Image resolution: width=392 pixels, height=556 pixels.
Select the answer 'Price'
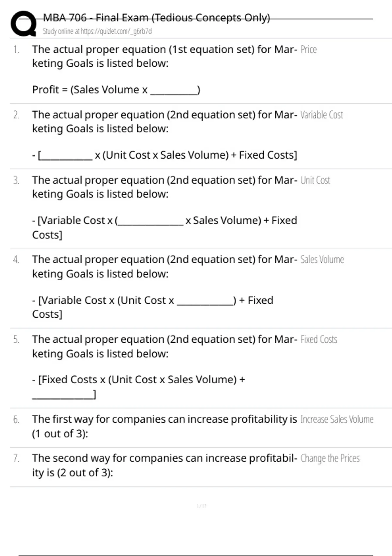[x=309, y=50]
